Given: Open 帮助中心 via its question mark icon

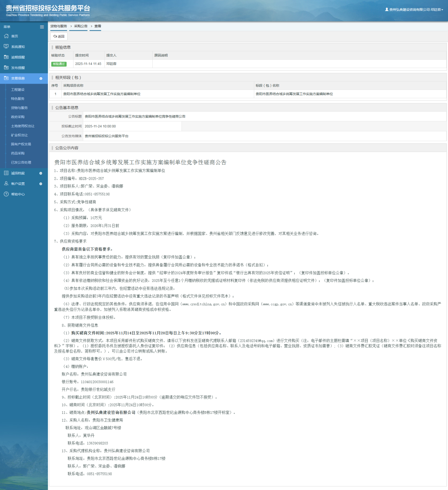Looking at the screenshot, I should (6, 194).
